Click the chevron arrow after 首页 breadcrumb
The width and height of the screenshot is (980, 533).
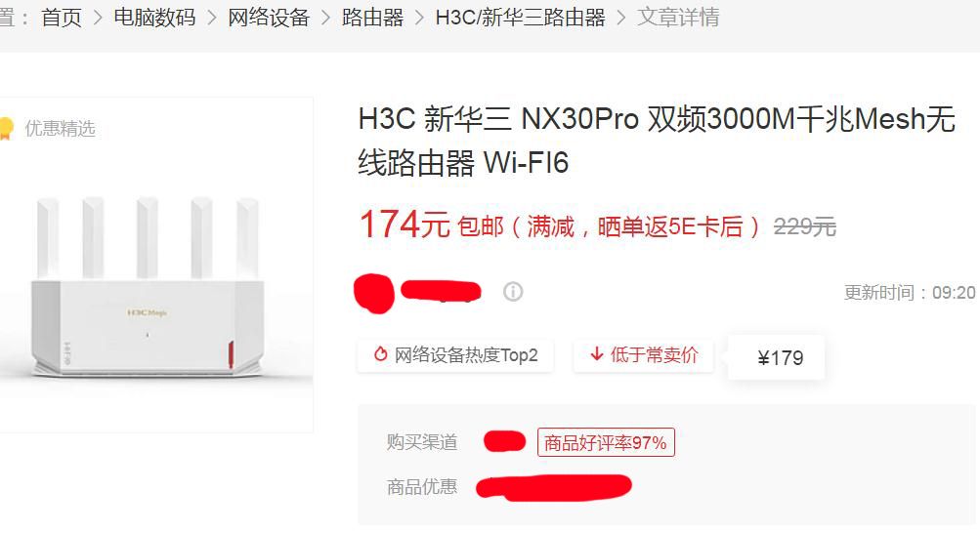point(98,18)
